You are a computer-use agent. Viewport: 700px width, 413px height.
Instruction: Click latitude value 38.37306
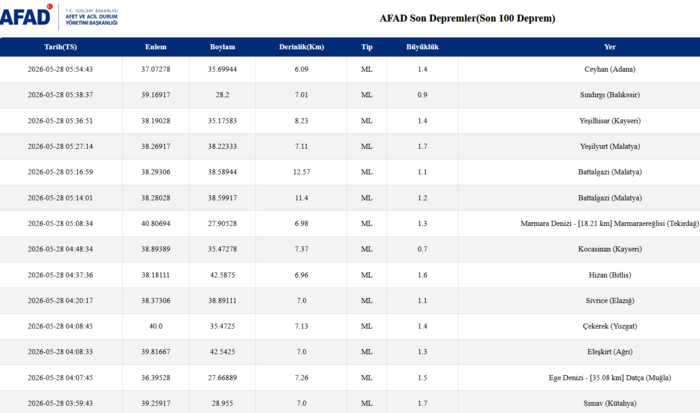coord(155,300)
